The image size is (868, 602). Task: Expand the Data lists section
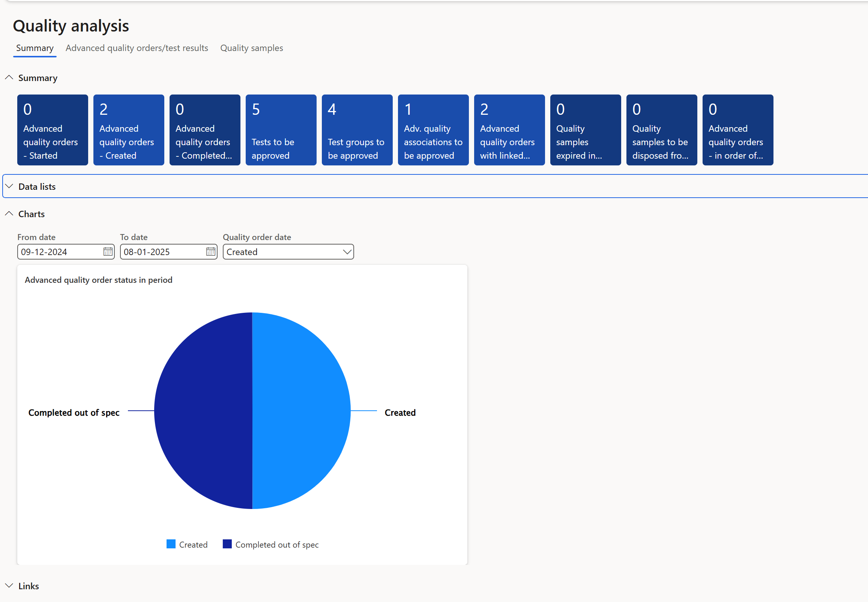click(9, 186)
